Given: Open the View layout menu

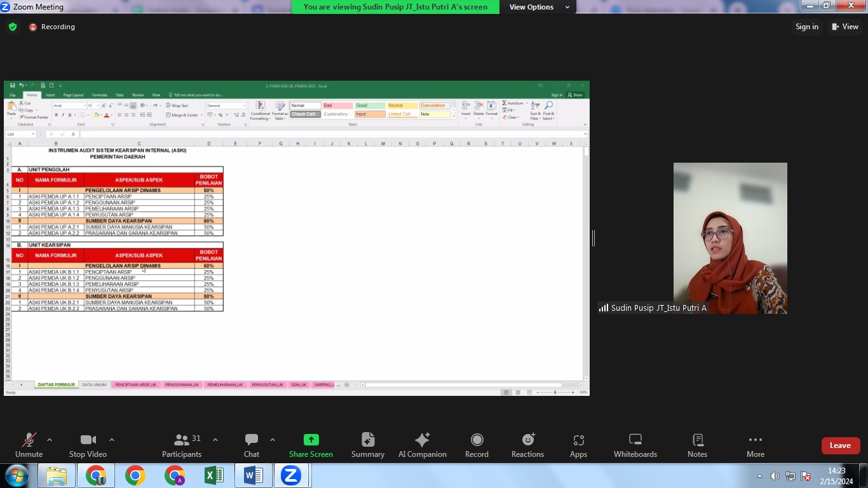Looking at the screenshot, I should tap(845, 27).
